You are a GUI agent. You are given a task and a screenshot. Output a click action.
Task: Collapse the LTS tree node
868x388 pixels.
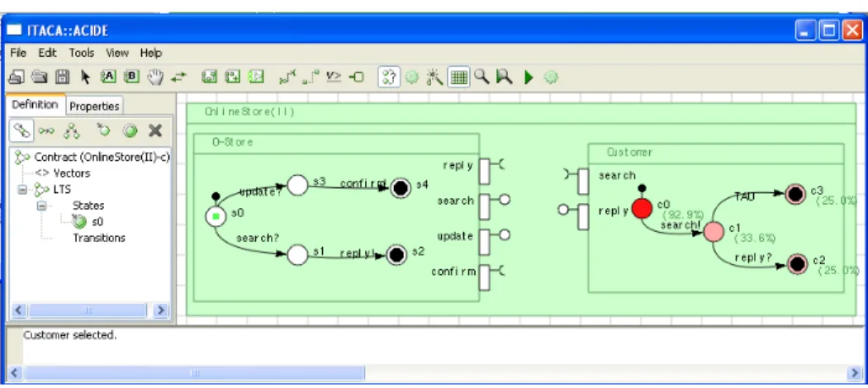tap(22, 189)
